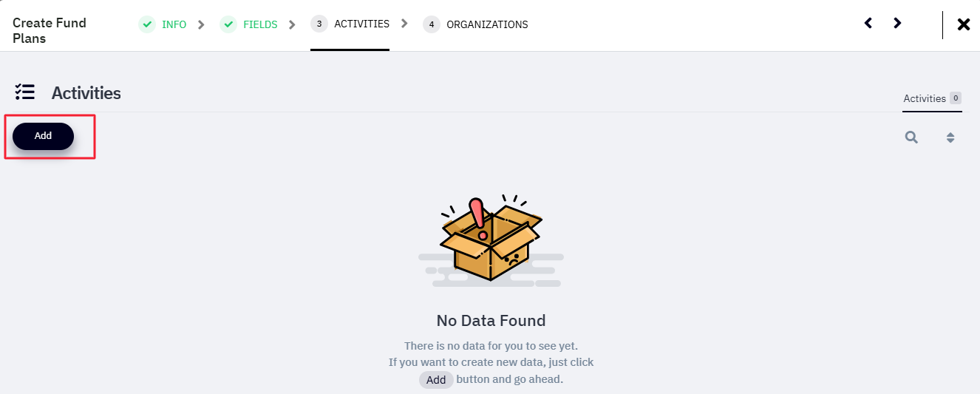The width and height of the screenshot is (980, 394).
Task: Click the checklist icon beside Activities heading
Action: 25,92
